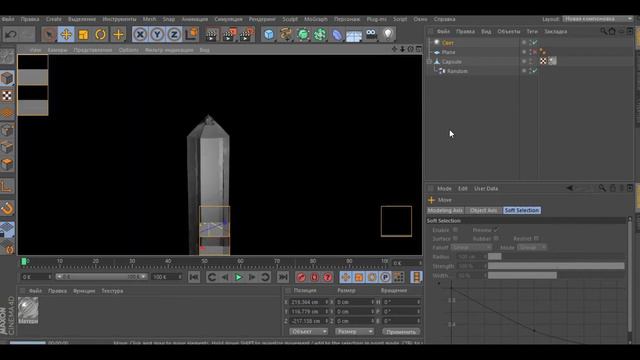Click the Применить apply button

(x=401, y=332)
